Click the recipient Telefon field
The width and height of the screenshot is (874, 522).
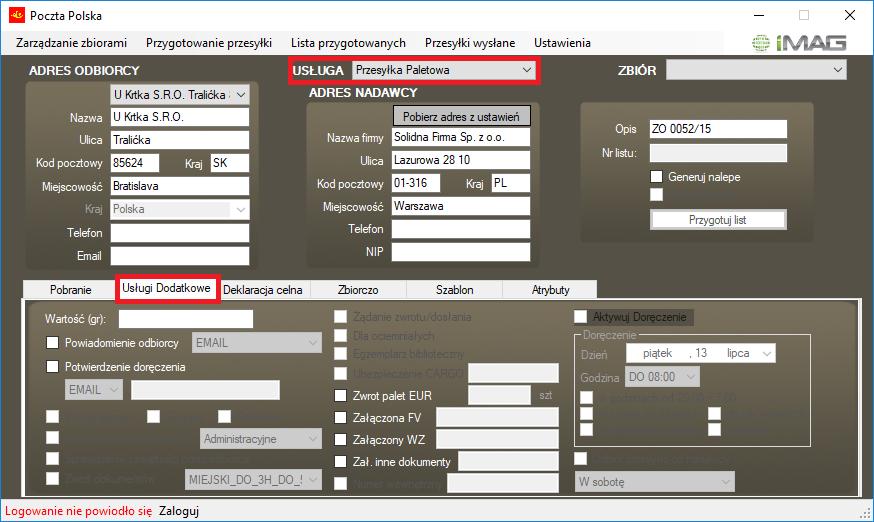[x=179, y=233]
